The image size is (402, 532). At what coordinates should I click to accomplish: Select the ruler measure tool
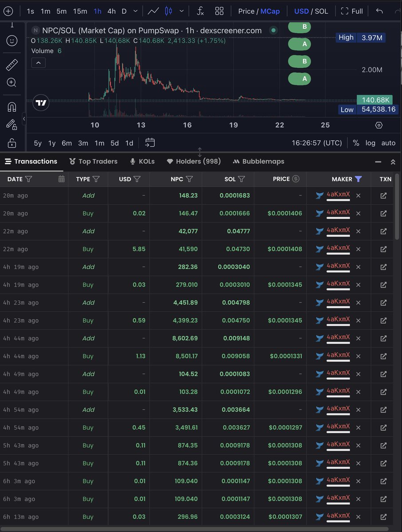click(x=12, y=65)
